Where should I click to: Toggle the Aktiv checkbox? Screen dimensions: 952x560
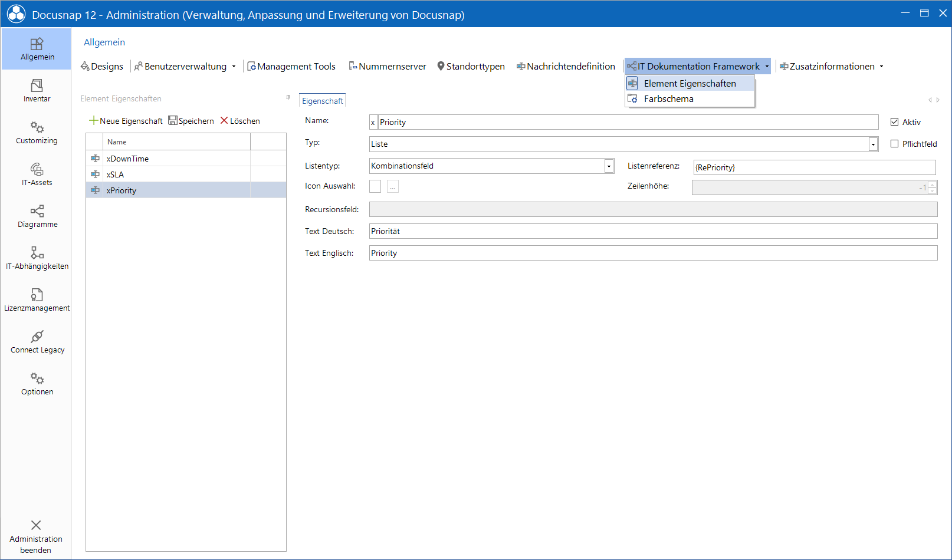894,122
